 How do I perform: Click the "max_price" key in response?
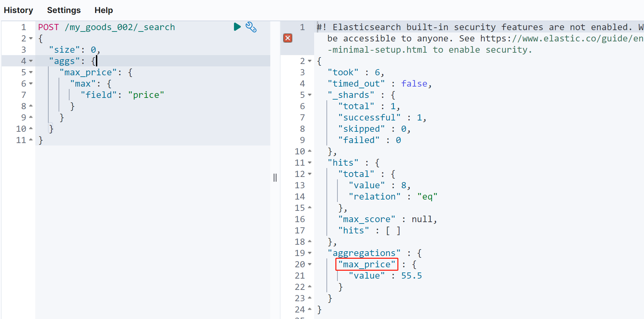[367, 264]
